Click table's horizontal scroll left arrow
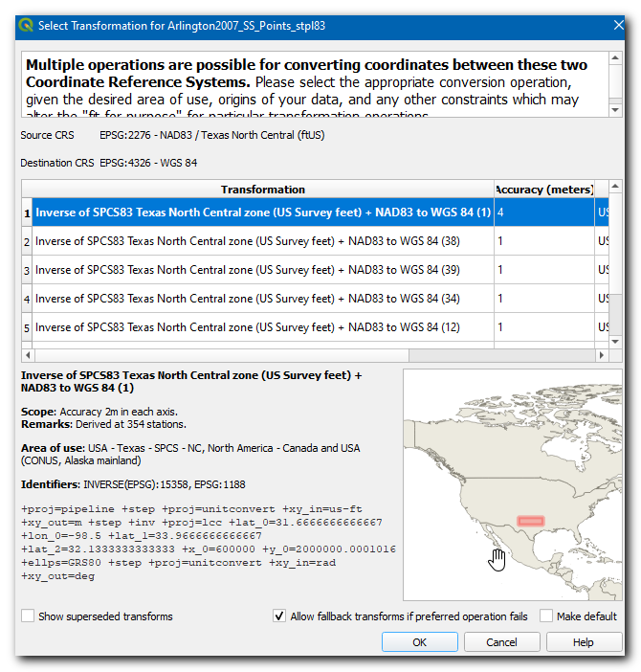The height and width of the screenshot is (672, 641). pyautogui.click(x=28, y=355)
